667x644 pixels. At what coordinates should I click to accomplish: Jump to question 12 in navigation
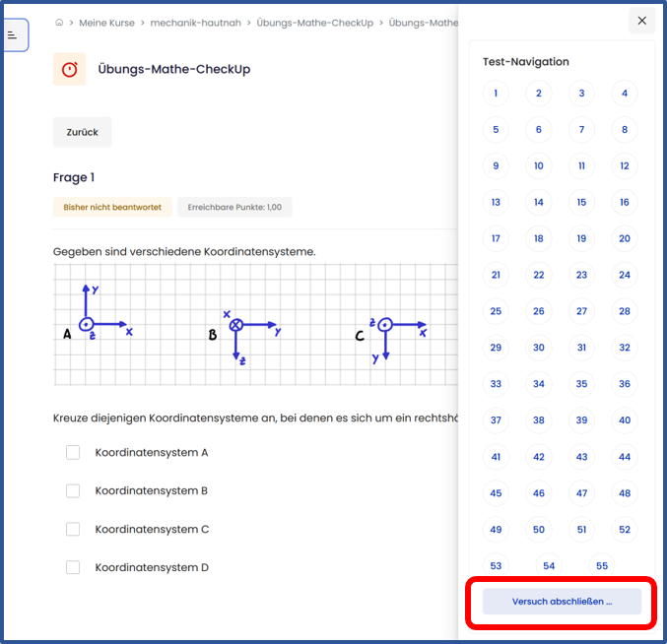point(624,166)
